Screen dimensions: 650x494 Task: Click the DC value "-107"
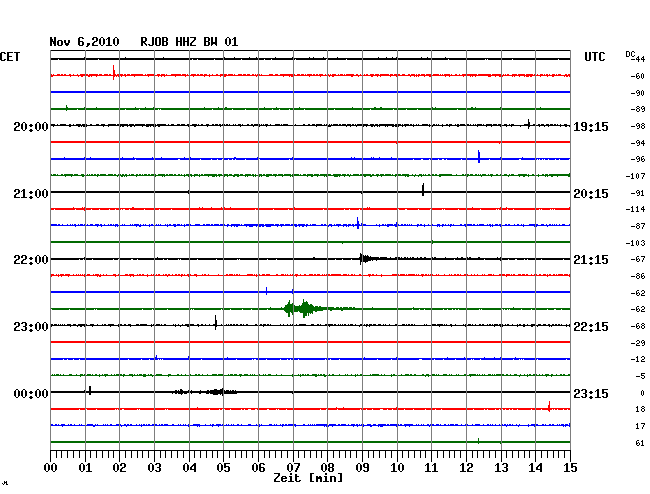coord(635,177)
